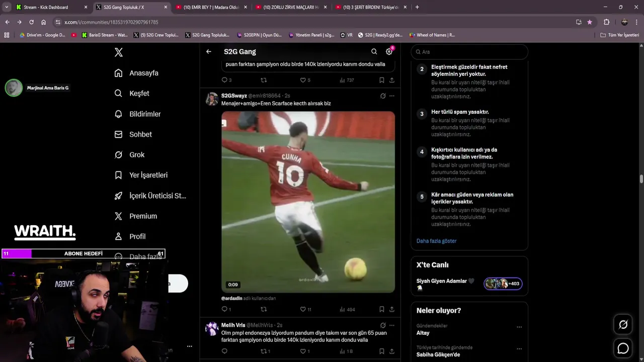Open Premium page in sidebar
The height and width of the screenshot is (362, 644).
[135, 216]
